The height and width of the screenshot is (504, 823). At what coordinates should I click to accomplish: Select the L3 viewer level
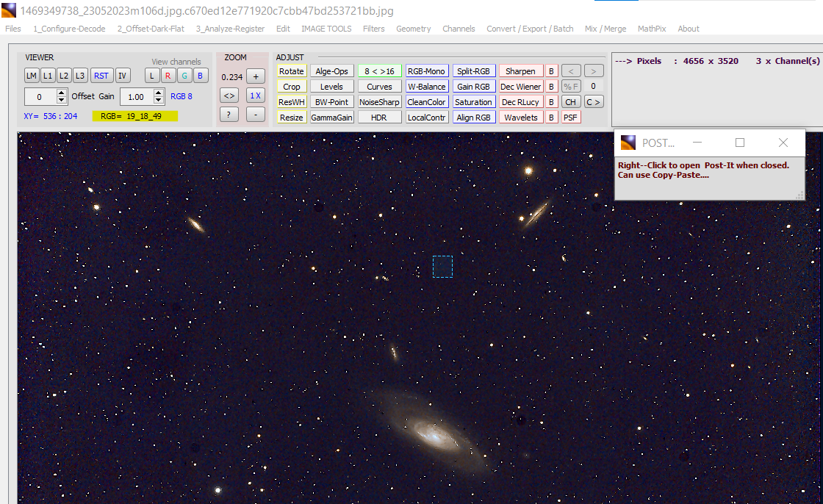80,76
